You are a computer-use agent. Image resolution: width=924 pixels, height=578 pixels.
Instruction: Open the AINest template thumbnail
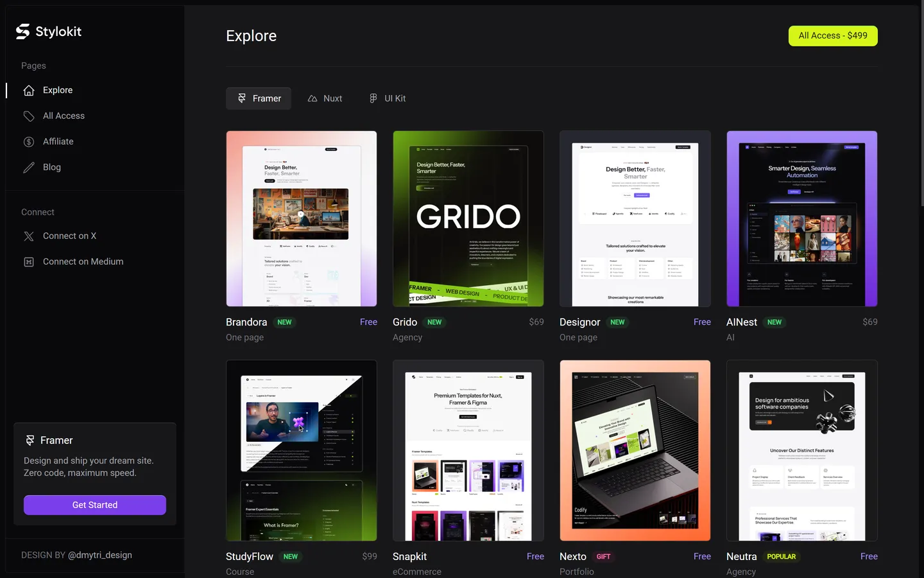[x=802, y=219]
